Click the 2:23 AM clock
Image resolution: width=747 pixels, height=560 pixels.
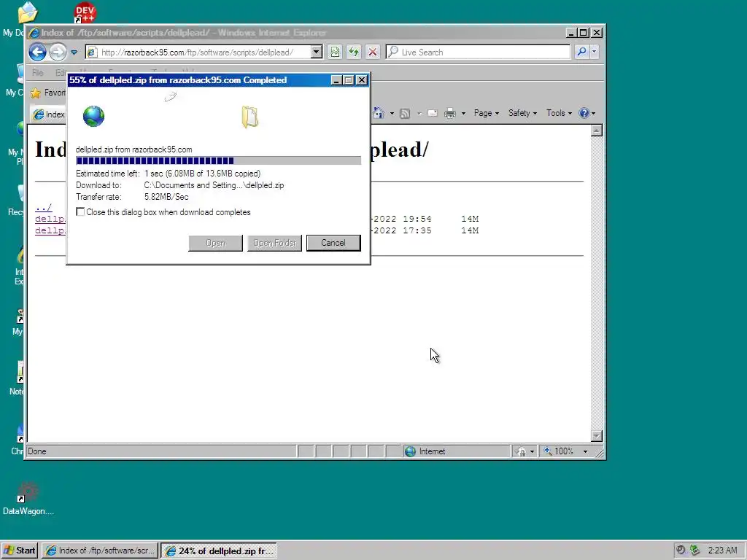pyautogui.click(x=722, y=551)
